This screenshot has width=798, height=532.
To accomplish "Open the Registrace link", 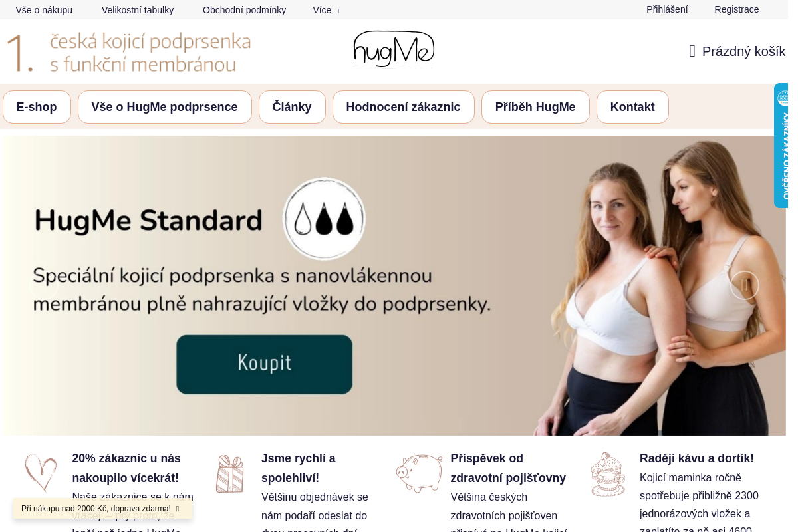I will pyautogui.click(x=737, y=9).
